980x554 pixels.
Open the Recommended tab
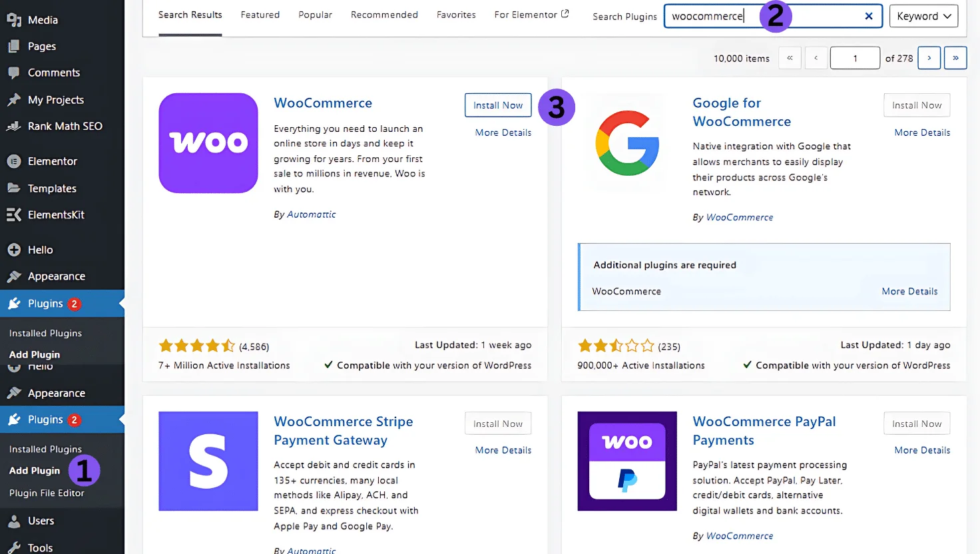[x=385, y=15]
